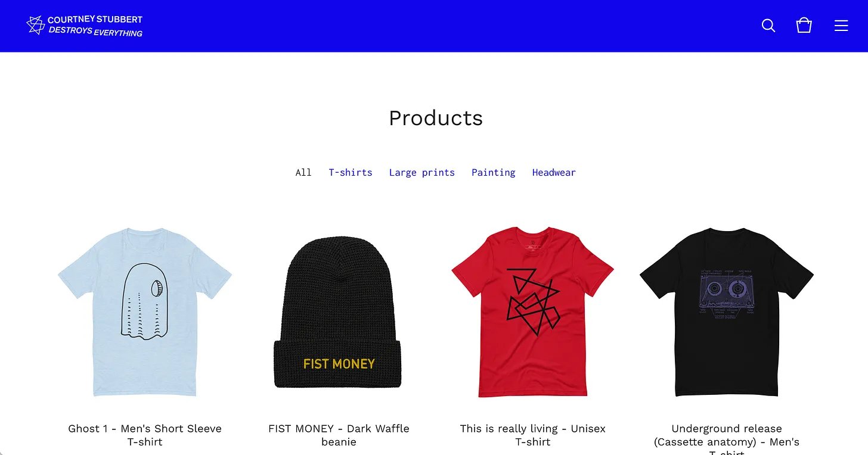
Task: Click Ghost 1 - Men's Short Sleeve T-shirt title
Action: tap(145, 435)
